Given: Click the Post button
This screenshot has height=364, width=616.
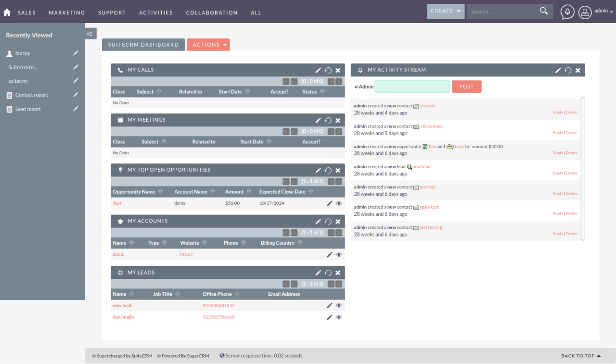Looking at the screenshot, I should [x=466, y=87].
